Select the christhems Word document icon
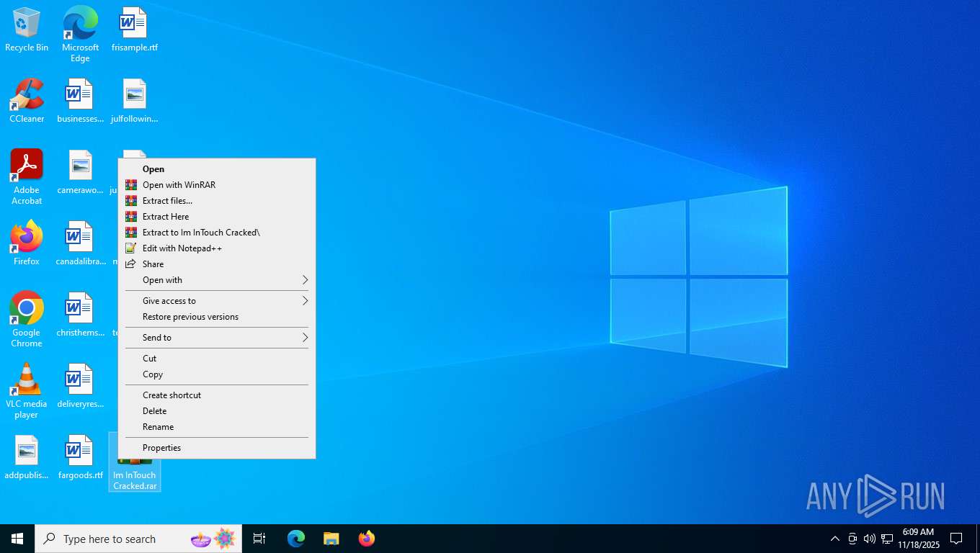Screen dimensions: 980x553 pos(80,315)
